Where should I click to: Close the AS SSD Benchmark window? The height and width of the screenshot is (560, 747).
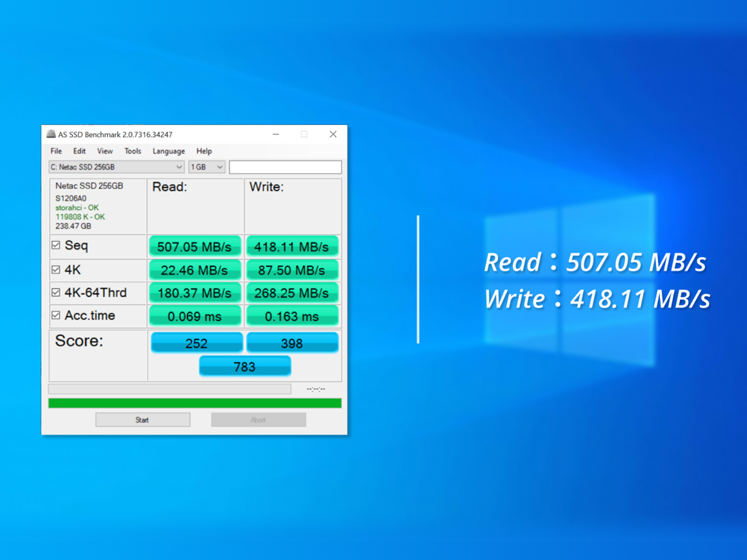tap(333, 134)
